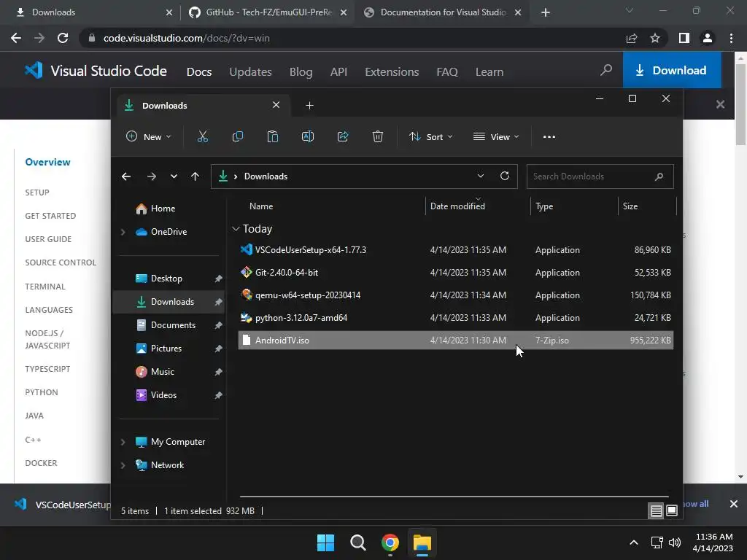Open recent locations dropdown arrow
747x560 pixels.
pos(174,176)
